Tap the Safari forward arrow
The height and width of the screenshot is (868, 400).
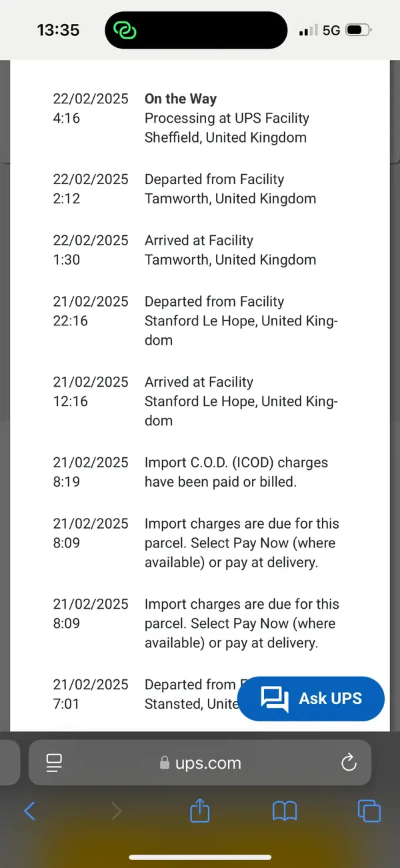[116, 811]
